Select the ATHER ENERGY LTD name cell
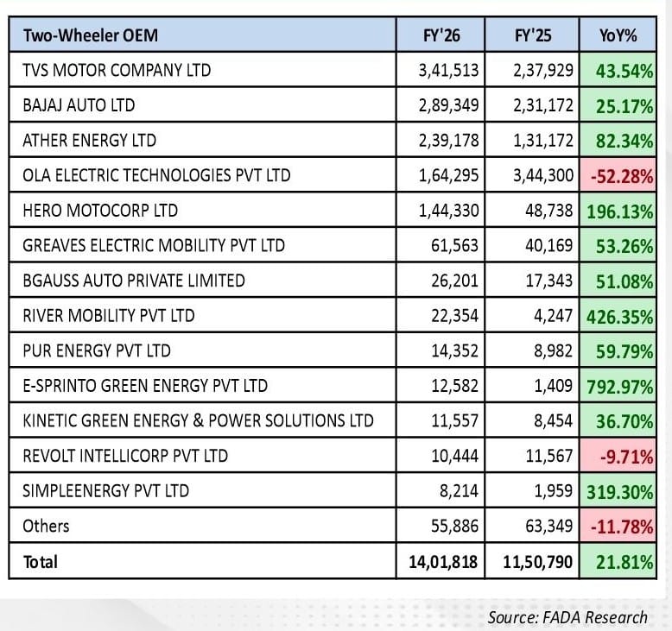Image resolution: width=672 pixels, height=631 pixels. point(90,141)
